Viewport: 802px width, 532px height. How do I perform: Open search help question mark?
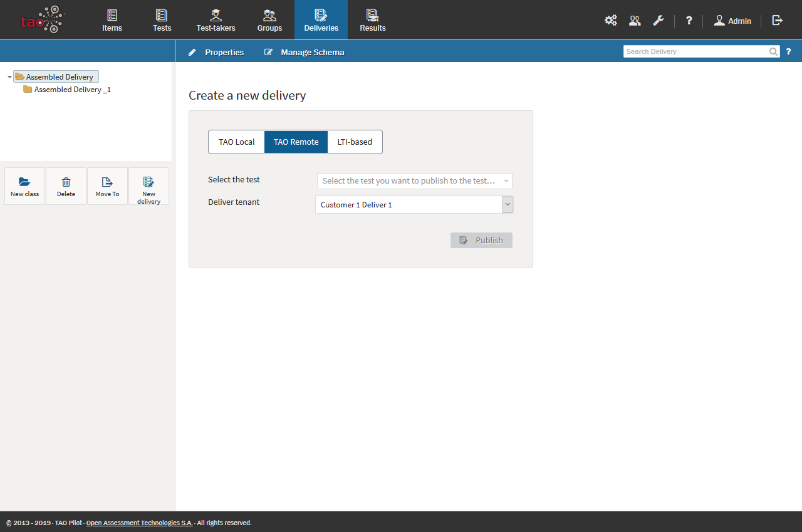coord(789,51)
